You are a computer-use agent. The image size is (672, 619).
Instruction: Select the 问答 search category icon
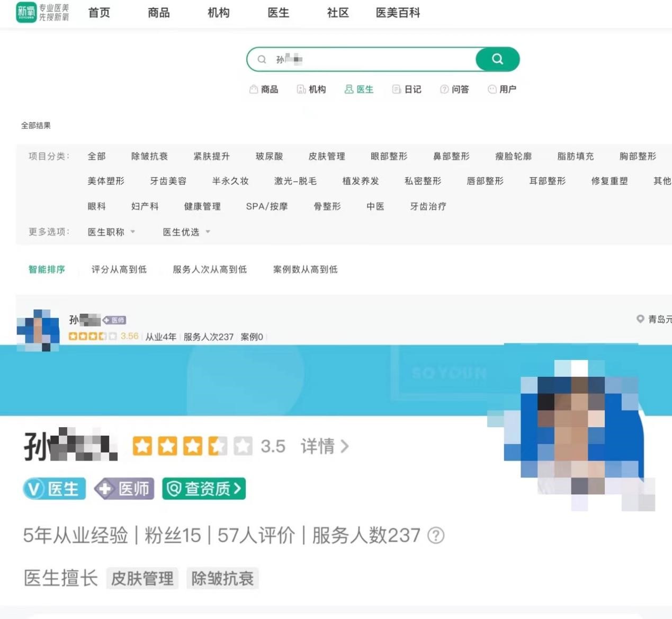click(x=444, y=90)
